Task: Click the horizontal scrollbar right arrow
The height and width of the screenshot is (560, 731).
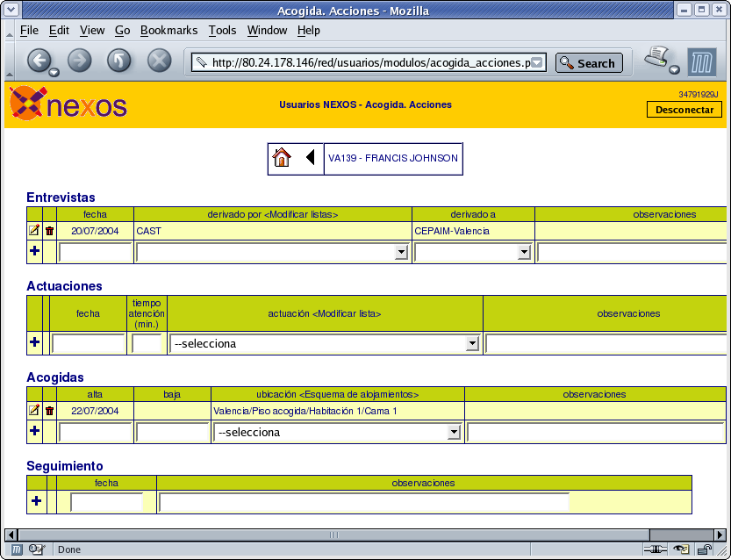Action: tap(720, 535)
